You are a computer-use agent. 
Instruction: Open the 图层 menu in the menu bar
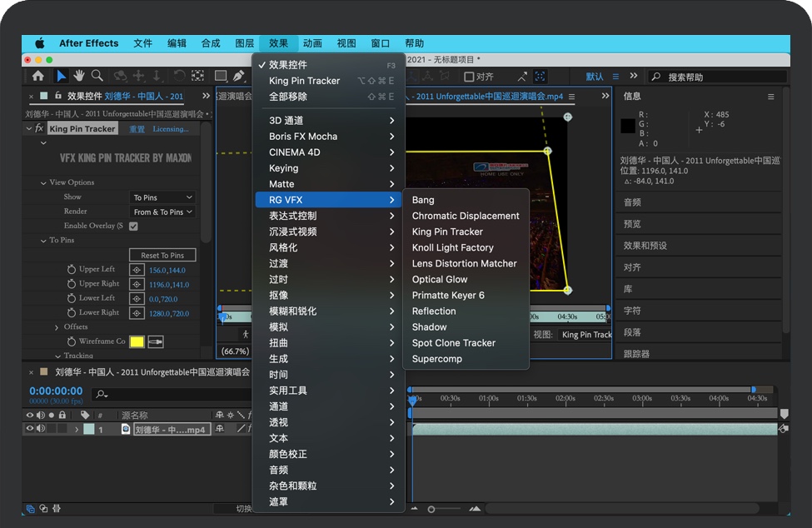(x=244, y=43)
